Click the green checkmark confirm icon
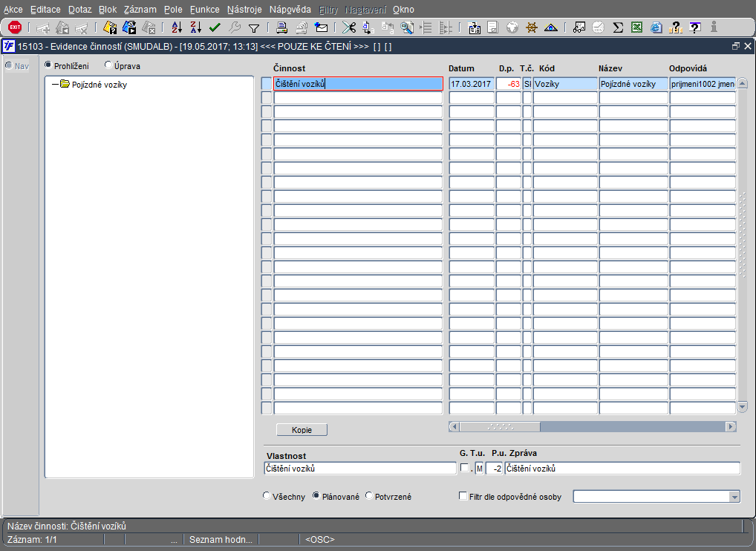Screen dimensions: 756x551 click(x=215, y=27)
